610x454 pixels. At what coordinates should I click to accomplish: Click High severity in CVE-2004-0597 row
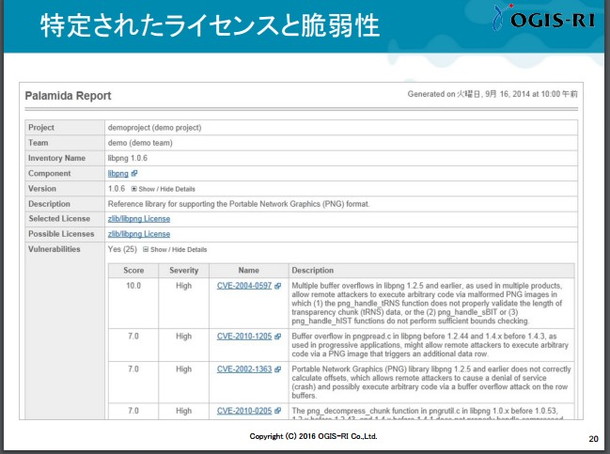[184, 286]
